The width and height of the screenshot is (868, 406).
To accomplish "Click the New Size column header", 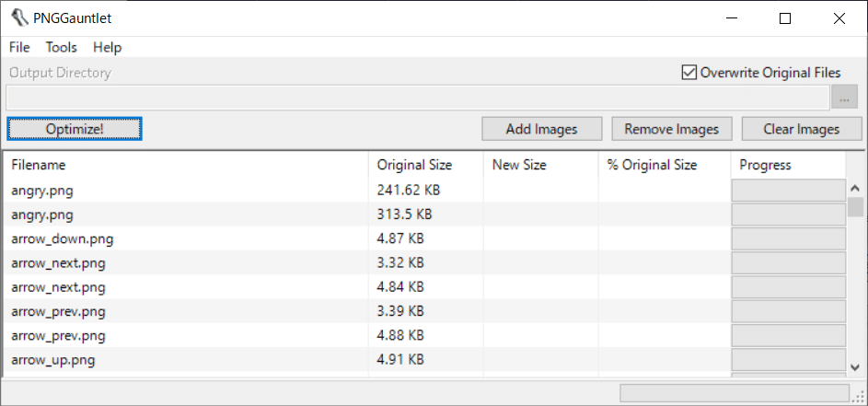I will pyautogui.click(x=541, y=165).
